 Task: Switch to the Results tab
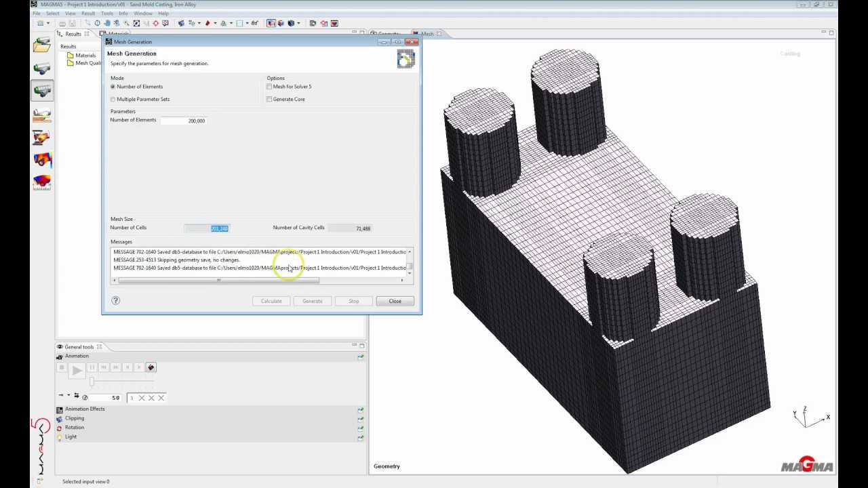coord(73,34)
